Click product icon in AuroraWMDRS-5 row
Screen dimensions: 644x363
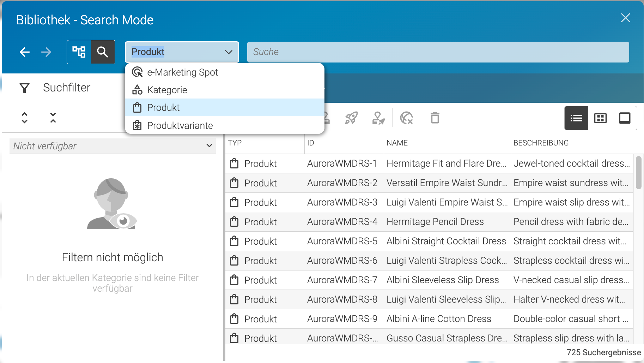234,241
